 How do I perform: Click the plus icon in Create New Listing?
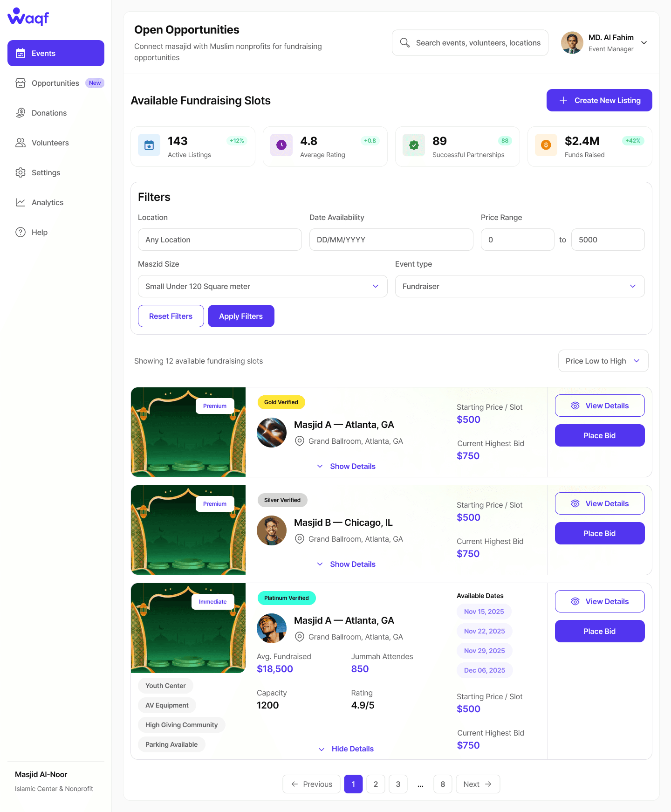coord(563,100)
